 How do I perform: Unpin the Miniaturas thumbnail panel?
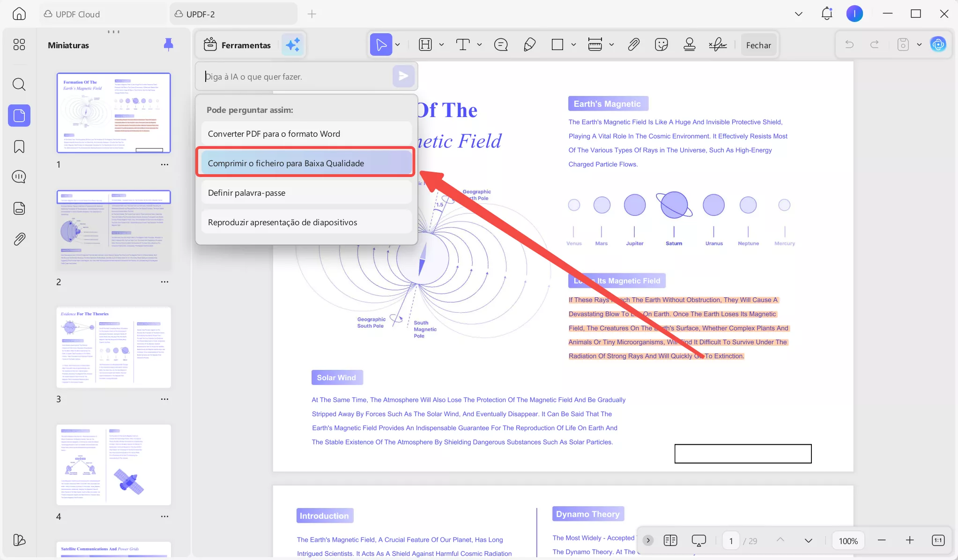tap(168, 44)
